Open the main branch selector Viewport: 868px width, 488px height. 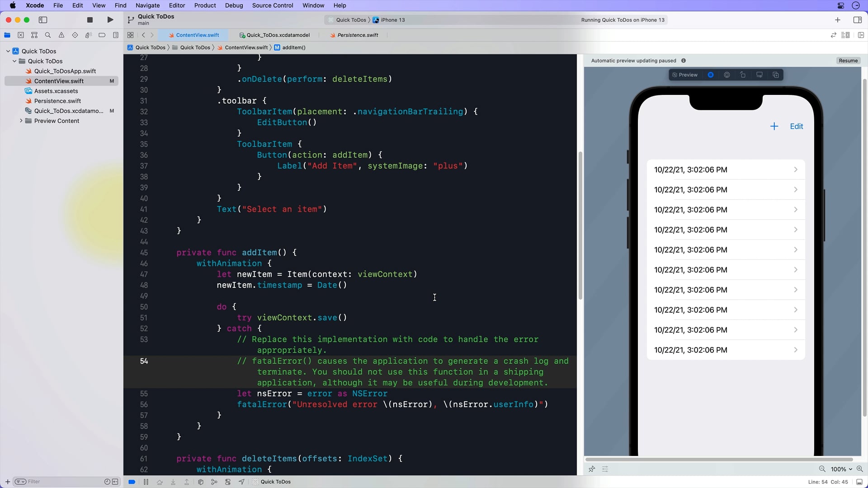tap(143, 23)
